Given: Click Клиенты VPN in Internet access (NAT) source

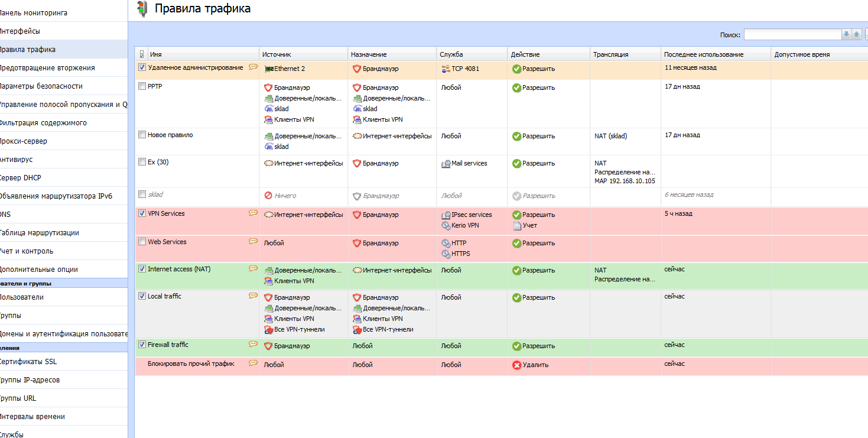Looking at the screenshot, I should 294,281.
